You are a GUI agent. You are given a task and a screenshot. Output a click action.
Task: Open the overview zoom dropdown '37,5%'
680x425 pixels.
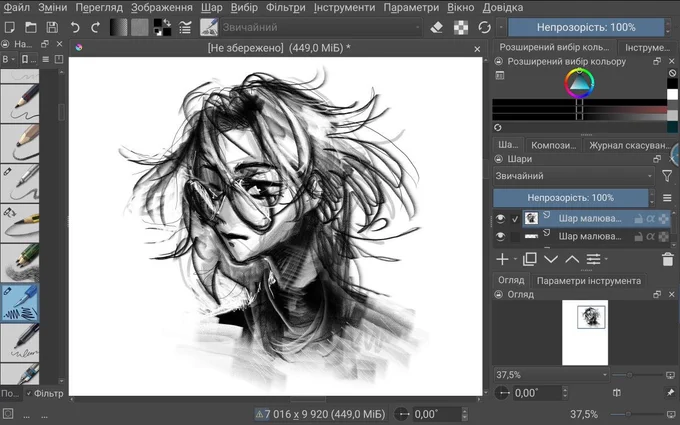pyautogui.click(x=551, y=375)
